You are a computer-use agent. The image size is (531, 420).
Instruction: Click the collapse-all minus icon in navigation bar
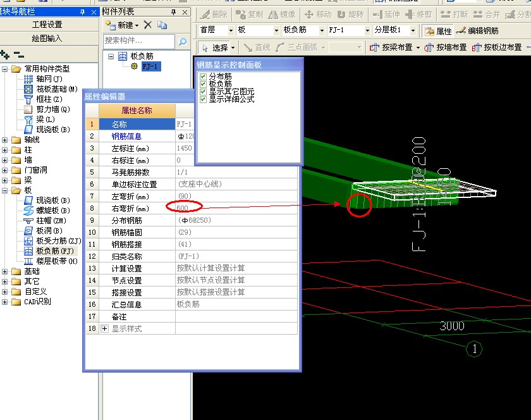pyautogui.click(x=18, y=54)
